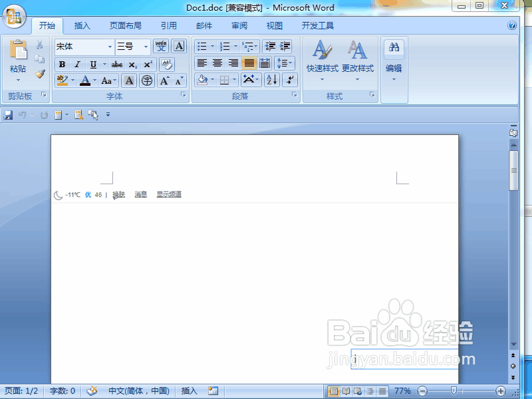This screenshot has height=399, width=532.
Task: Toggle Bold formatting
Action: (x=62, y=64)
